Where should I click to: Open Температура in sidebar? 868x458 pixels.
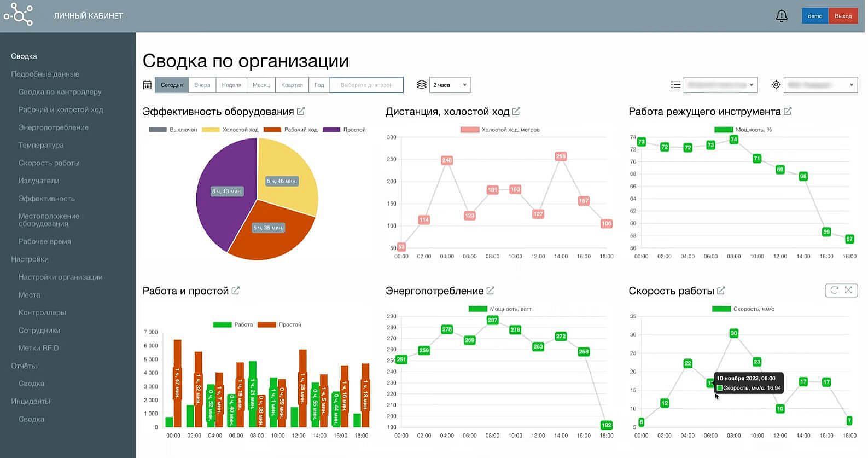41,145
